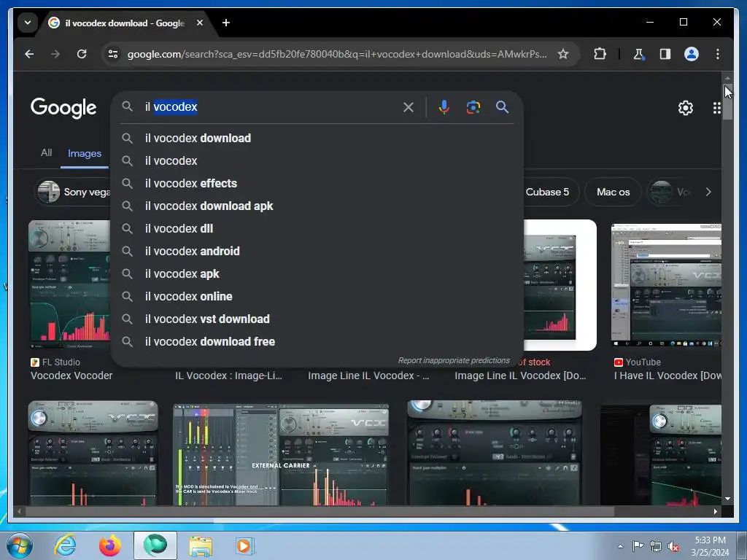Screen dimensions: 747x560
Task: Click the voice search microphone icon
Action: (x=444, y=107)
